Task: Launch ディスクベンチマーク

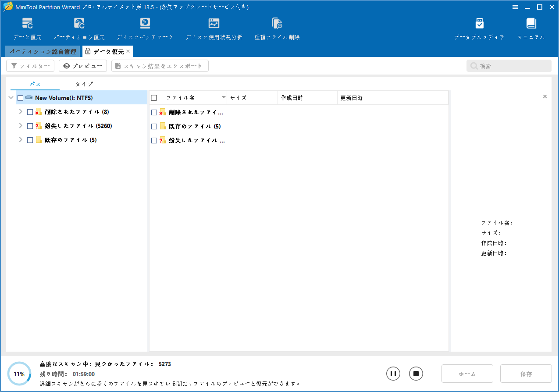Action: click(145, 27)
